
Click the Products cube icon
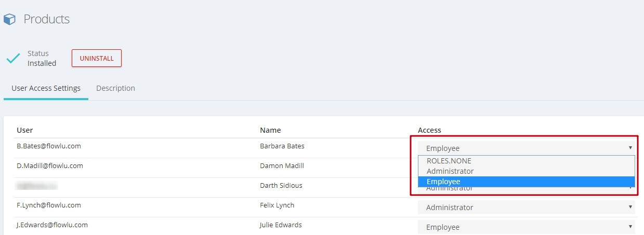point(10,20)
